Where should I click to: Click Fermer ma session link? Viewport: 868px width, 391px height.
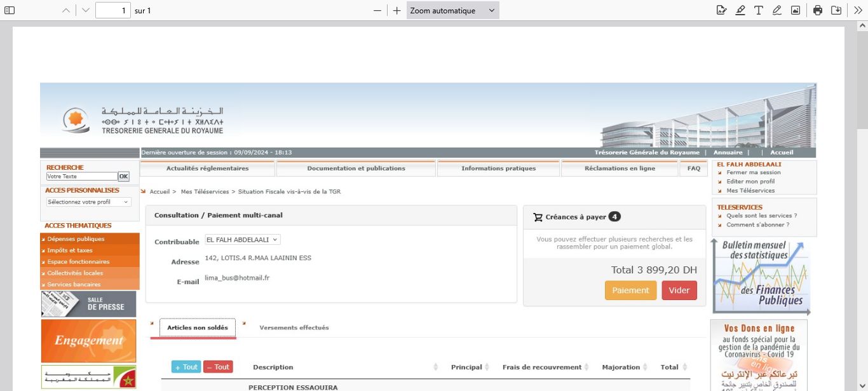(x=754, y=172)
